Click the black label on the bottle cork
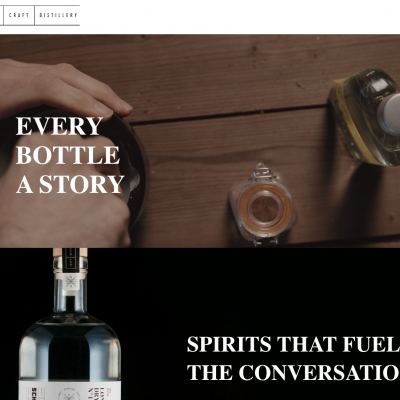This screenshot has width=400, height=400. tap(70, 256)
